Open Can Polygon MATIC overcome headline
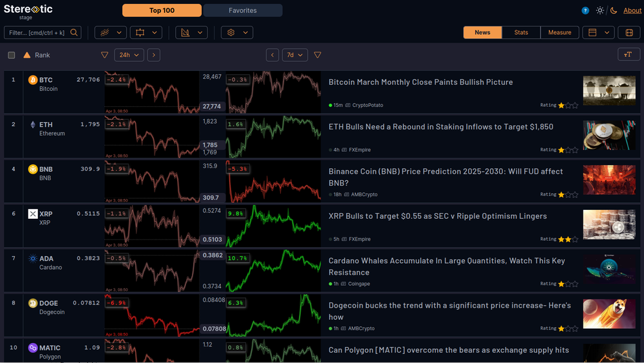The image size is (644, 363). pyautogui.click(x=448, y=350)
